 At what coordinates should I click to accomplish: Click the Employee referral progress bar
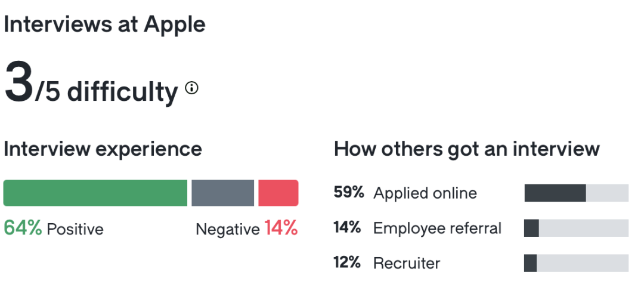click(576, 228)
